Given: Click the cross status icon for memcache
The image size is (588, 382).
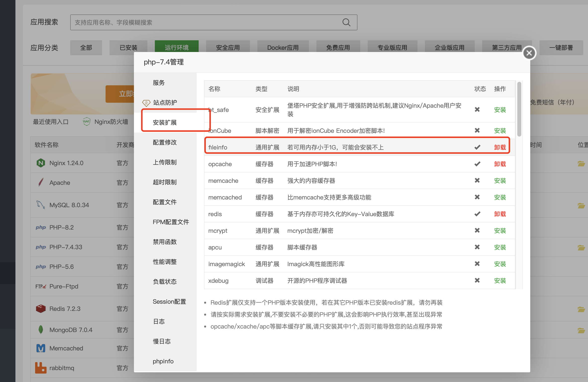Looking at the screenshot, I should (x=477, y=181).
